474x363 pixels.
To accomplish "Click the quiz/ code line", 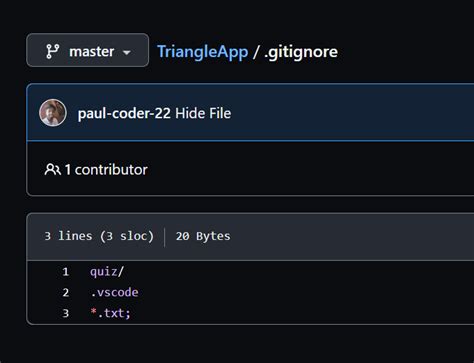I will [x=107, y=272].
